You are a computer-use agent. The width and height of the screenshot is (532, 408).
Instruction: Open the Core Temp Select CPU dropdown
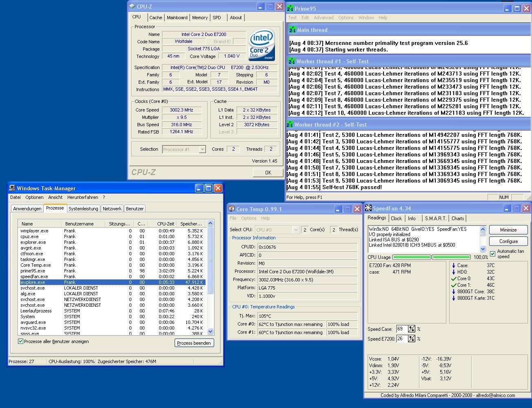pyautogui.click(x=296, y=230)
